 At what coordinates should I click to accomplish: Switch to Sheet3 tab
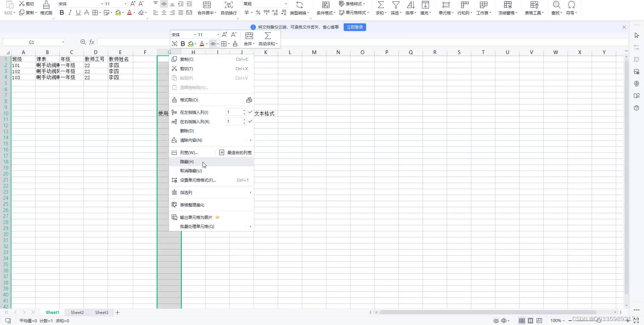(x=102, y=313)
